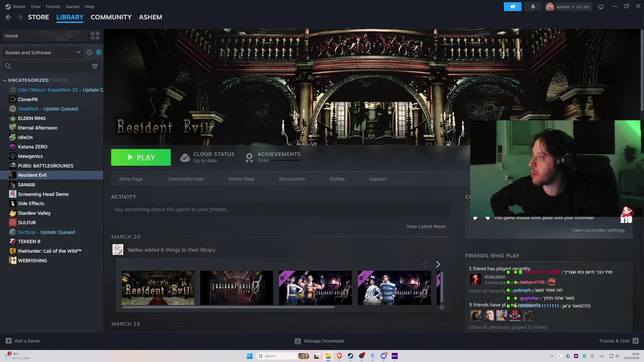This screenshot has width=644, height=362.
Task: Click Show all previously played
Action: point(508,327)
